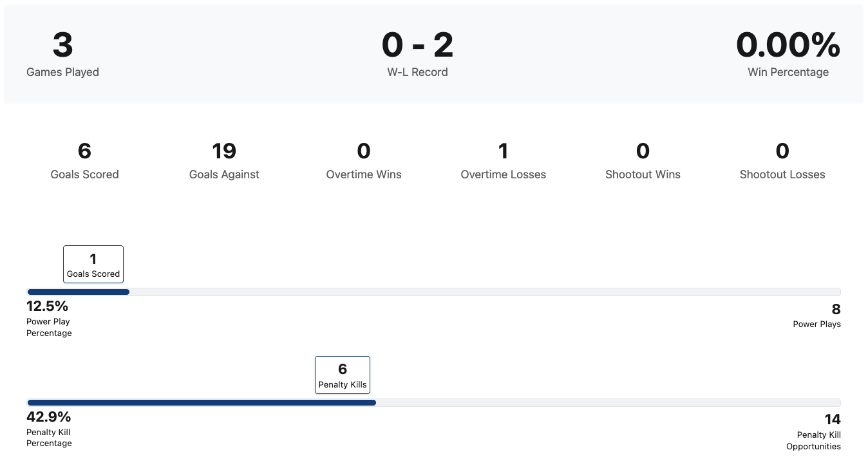The height and width of the screenshot is (459, 868).
Task: Click the unfilled part of power play bar
Action: [483, 292]
